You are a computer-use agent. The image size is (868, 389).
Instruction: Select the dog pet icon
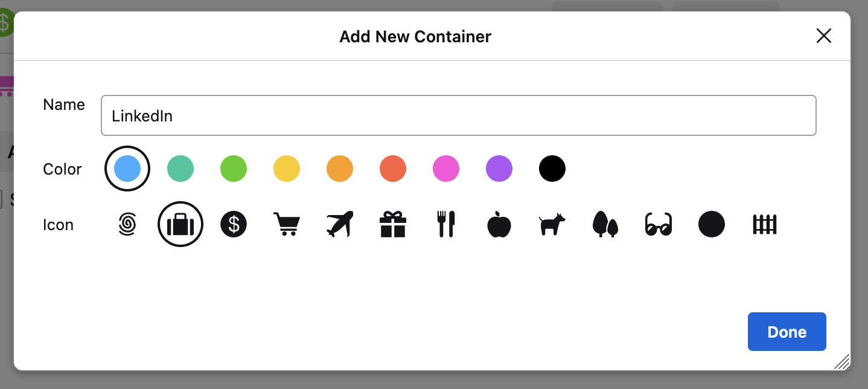click(552, 225)
